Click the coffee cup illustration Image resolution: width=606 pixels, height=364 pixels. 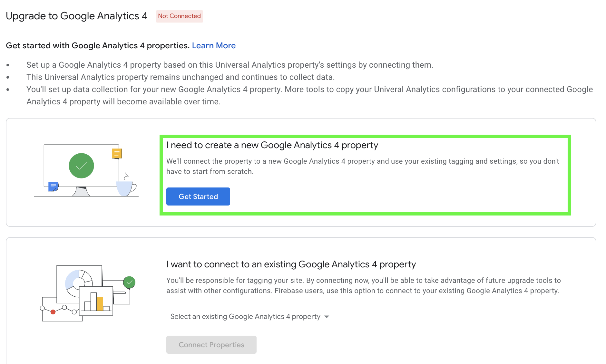[126, 187]
